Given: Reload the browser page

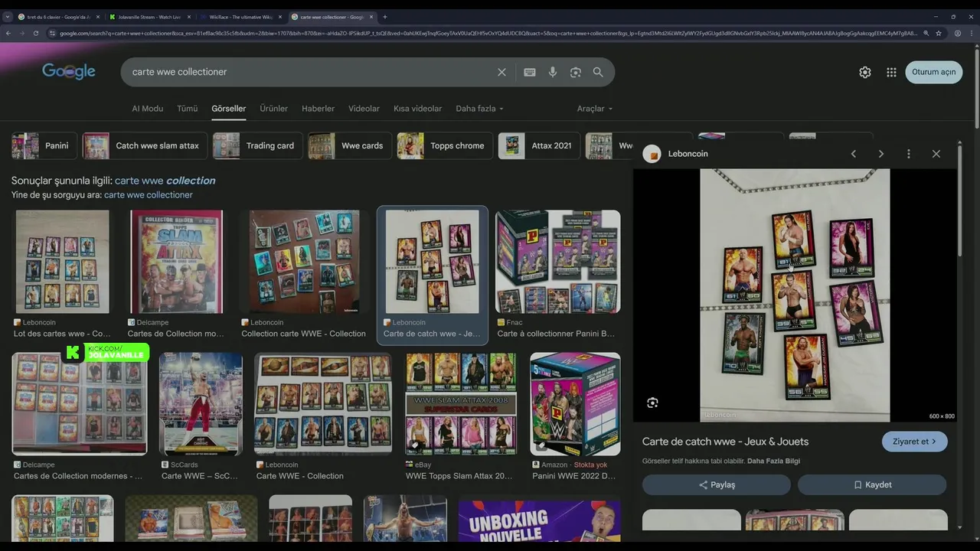Looking at the screenshot, I should (35, 33).
